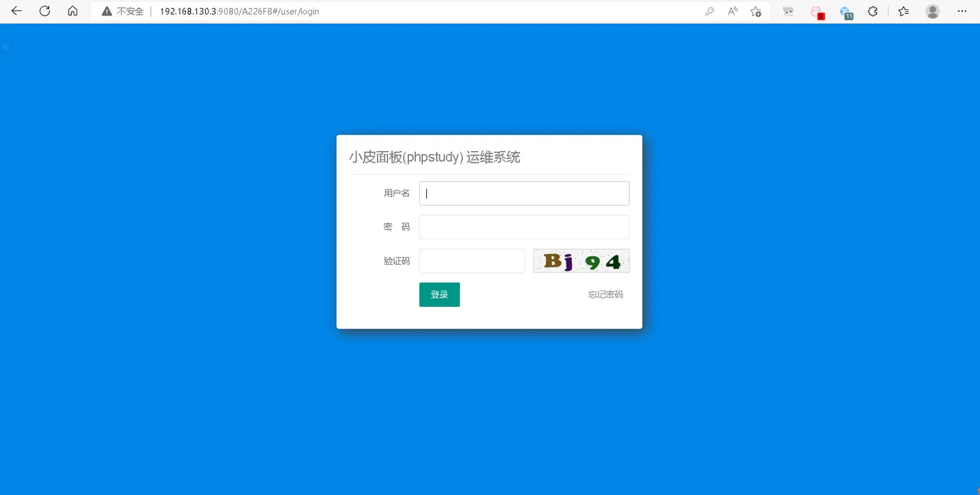Open the extension with badge 11

coord(846,11)
